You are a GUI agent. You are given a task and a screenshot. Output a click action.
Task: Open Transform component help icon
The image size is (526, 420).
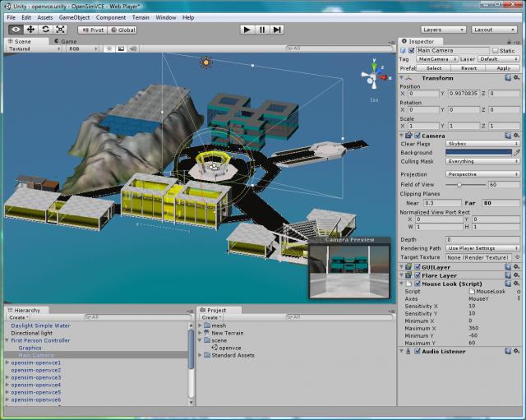[508, 78]
